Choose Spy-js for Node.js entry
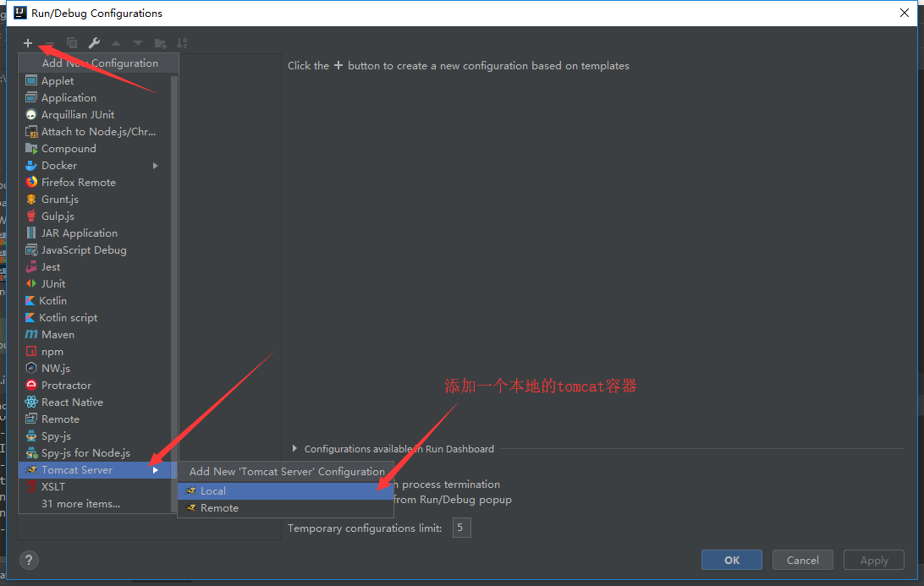This screenshot has width=924, height=586. pos(95,453)
